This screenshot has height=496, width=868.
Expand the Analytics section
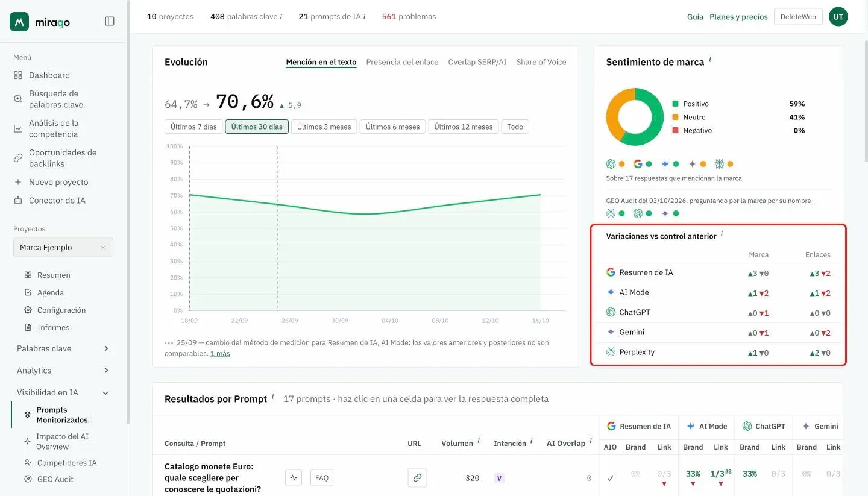pos(63,370)
